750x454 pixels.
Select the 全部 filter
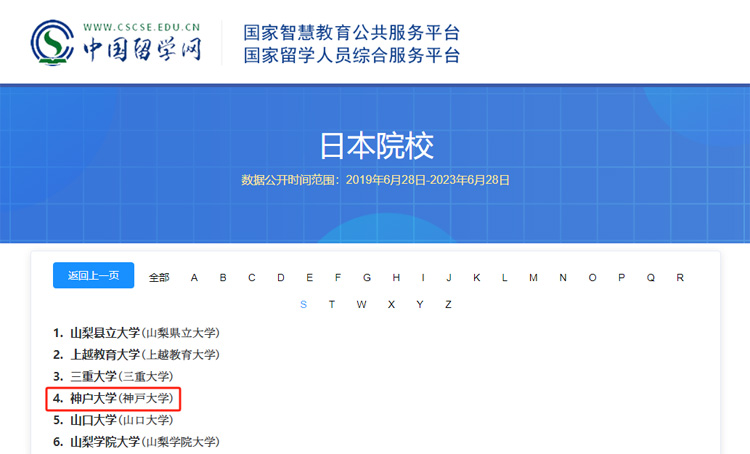[x=159, y=277]
